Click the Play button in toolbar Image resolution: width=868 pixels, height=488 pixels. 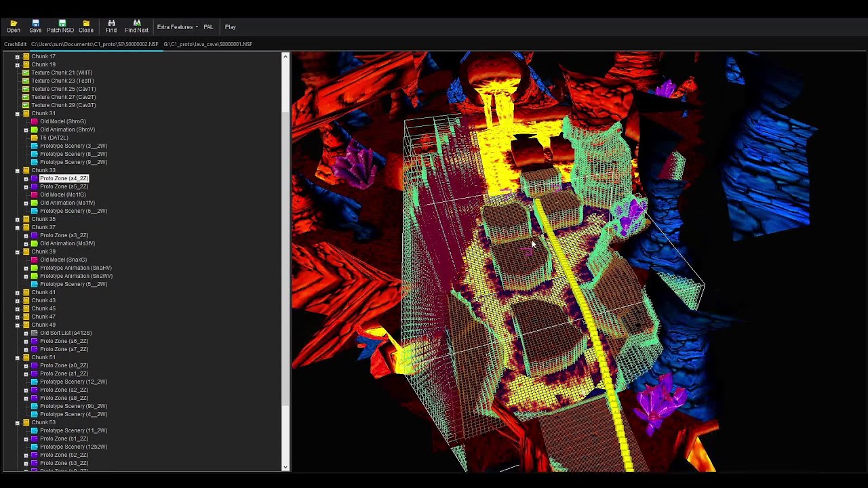coord(231,27)
